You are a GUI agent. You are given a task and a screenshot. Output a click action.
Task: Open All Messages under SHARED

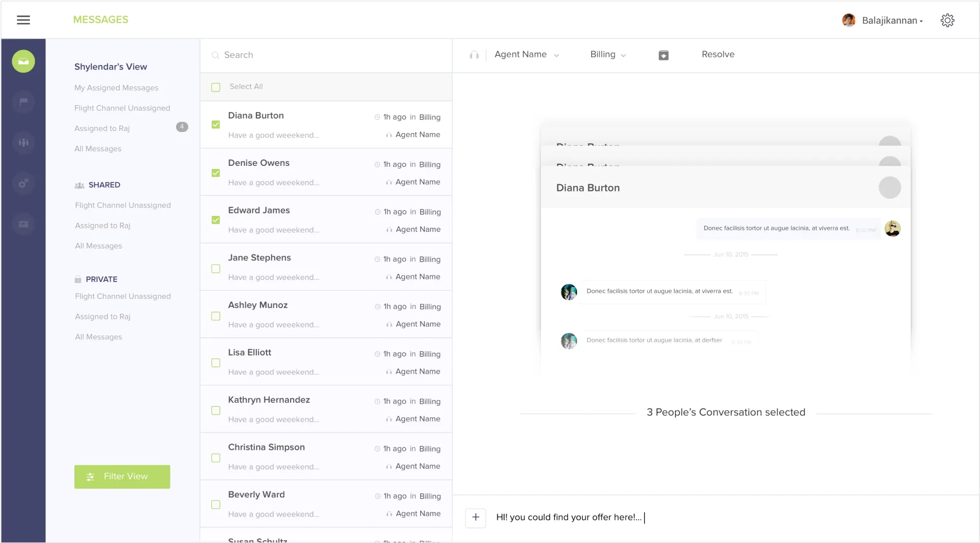(98, 246)
